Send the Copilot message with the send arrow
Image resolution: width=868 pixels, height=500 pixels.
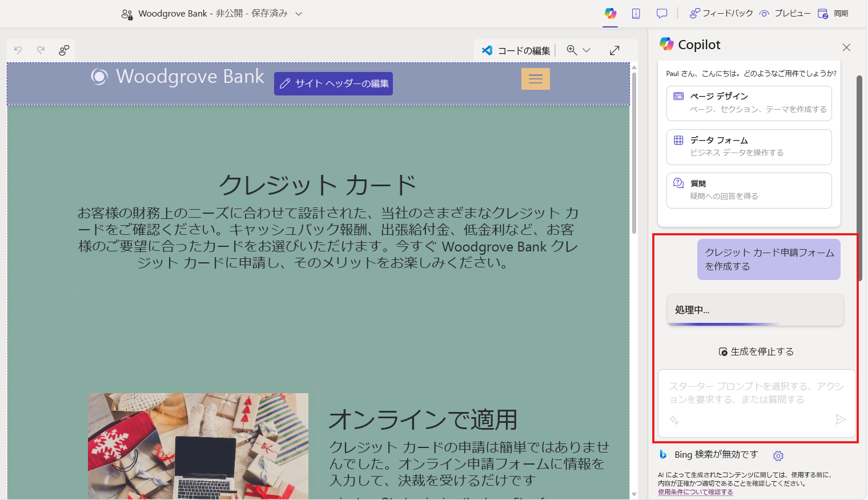coord(840,419)
